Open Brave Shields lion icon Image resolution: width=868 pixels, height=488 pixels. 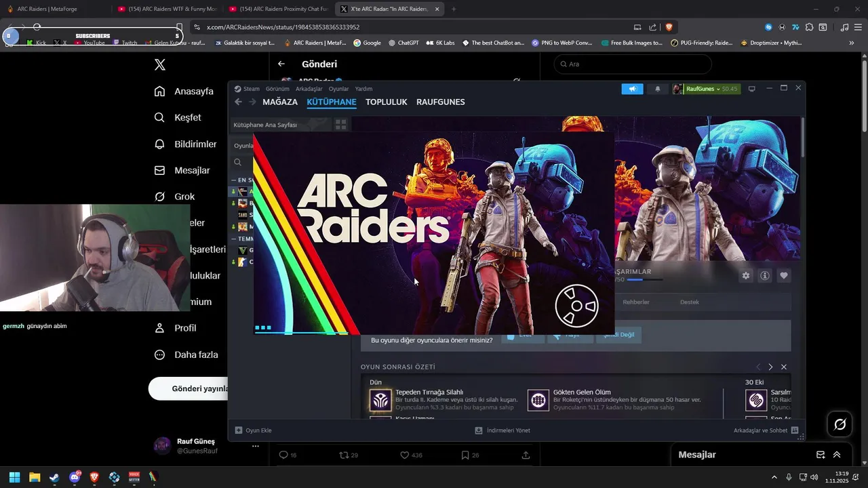[x=669, y=27]
